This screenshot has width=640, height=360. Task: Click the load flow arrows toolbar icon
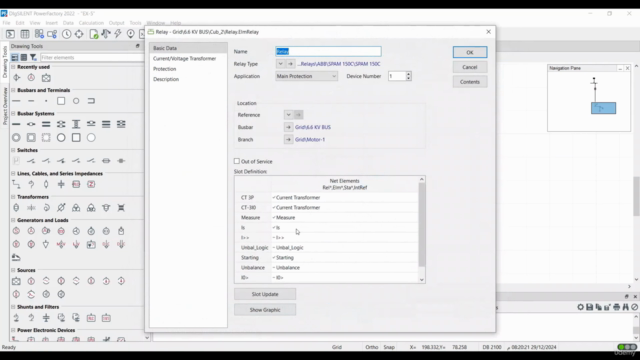[106, 34]
